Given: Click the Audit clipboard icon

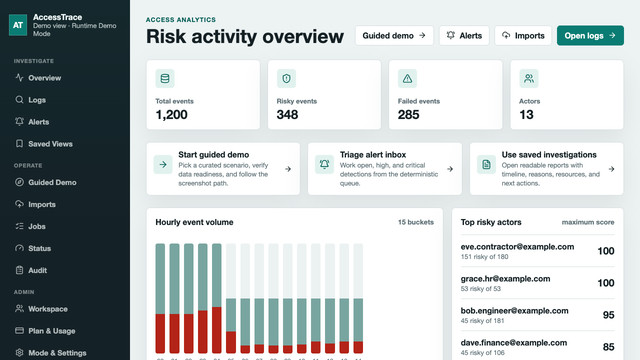Looking at the screenshot, I should tap(19, 270).
